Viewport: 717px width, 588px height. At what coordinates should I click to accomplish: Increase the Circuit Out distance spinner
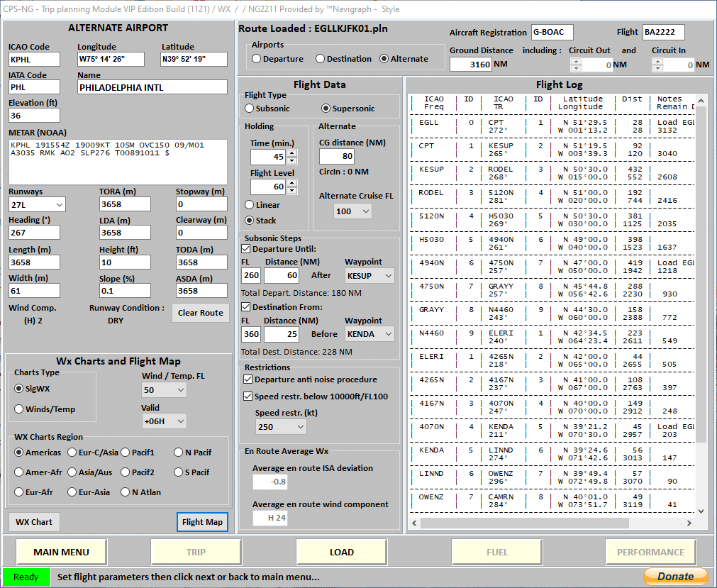pyautogui.click(x=576, y=61)
